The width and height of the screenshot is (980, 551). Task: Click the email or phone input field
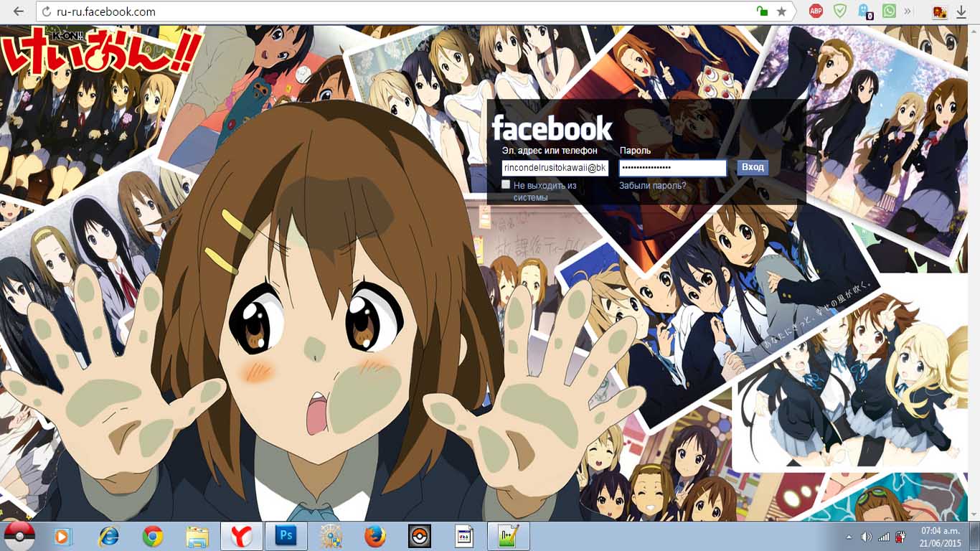click(x=555, y=168)
